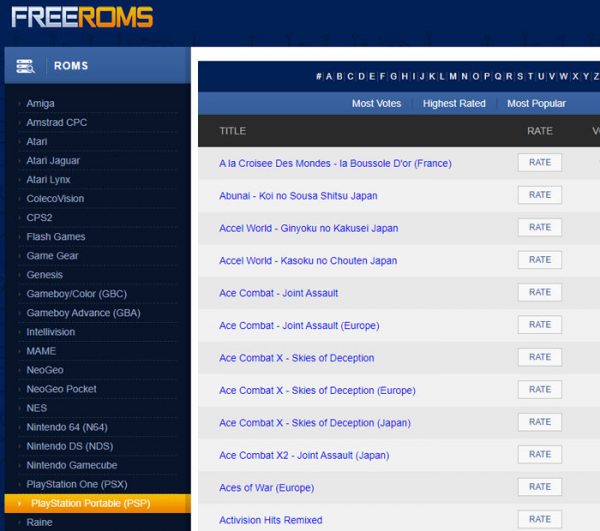Open Abunai - Koi no Sousa Shitsu
Viewport: 600px width, 531px height.
pos(298,196)
